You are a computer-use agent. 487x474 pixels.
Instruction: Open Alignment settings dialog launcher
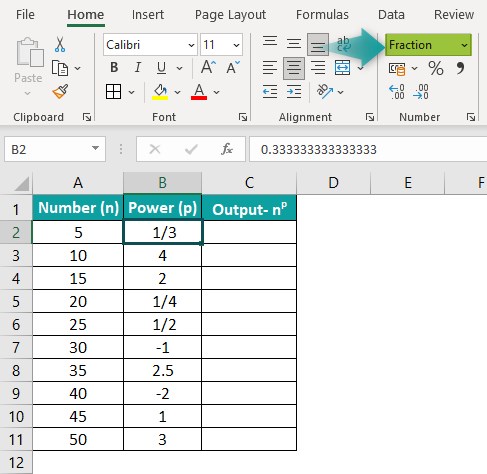(x=370, y=117)
